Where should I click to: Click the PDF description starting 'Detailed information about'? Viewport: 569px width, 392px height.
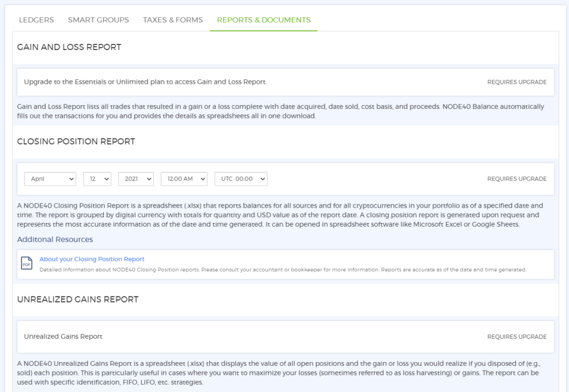[283, 269]
